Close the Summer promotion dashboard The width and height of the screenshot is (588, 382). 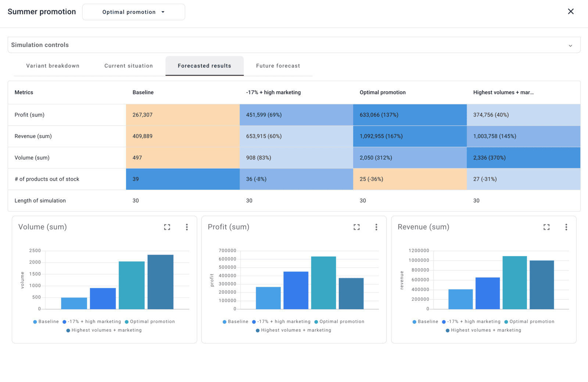point(571,11)
